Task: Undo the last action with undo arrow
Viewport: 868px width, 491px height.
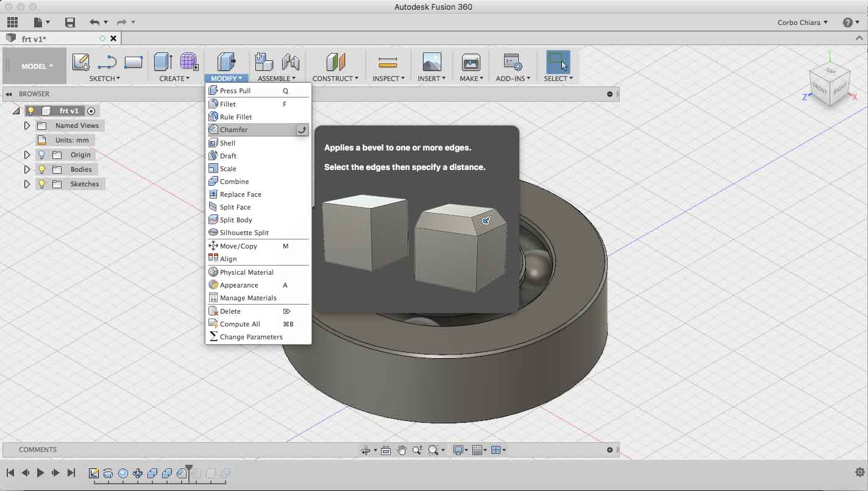Action: point(94,23)
